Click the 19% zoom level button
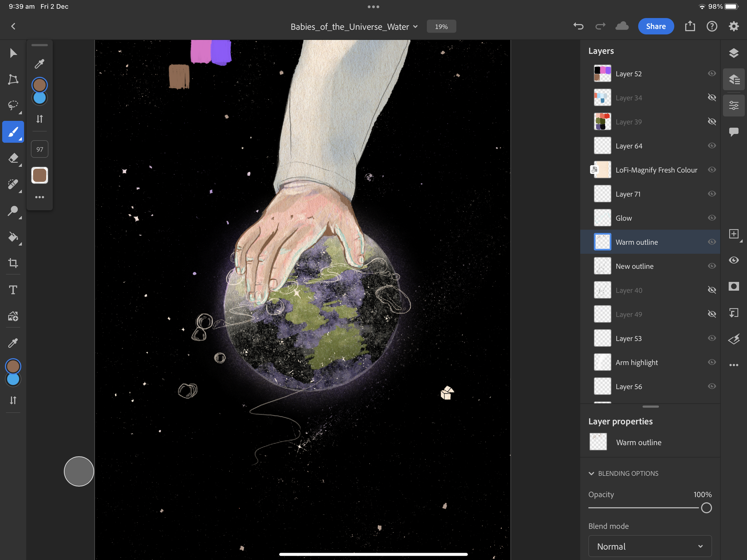 [441, 27]
